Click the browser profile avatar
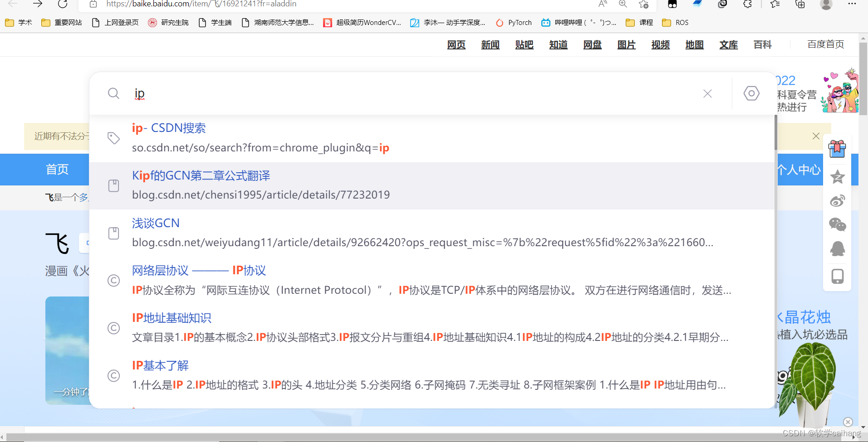This screenshot has width=868, height=442. pos(826,4)
